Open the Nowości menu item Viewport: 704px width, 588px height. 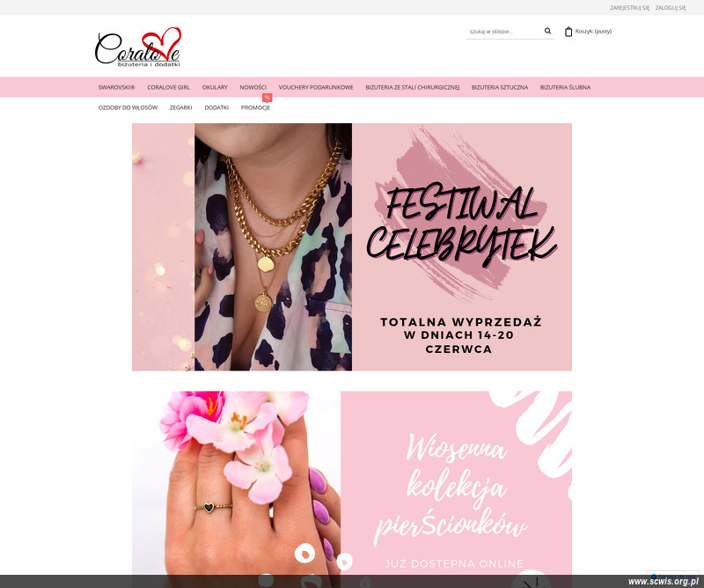253,87
